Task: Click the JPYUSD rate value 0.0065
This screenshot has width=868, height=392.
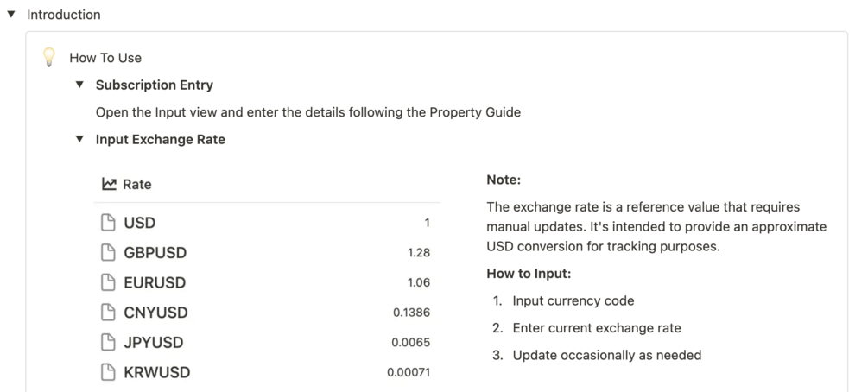Action: tap(410, 343)
